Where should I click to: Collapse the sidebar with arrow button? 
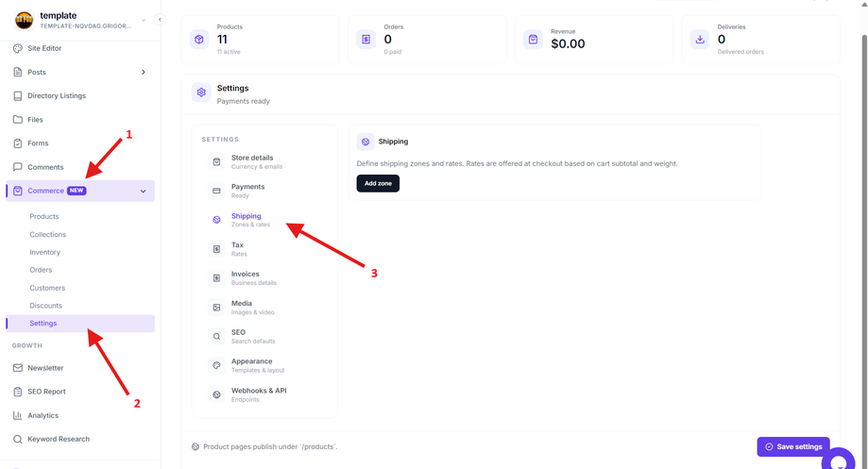click(160, 20)
